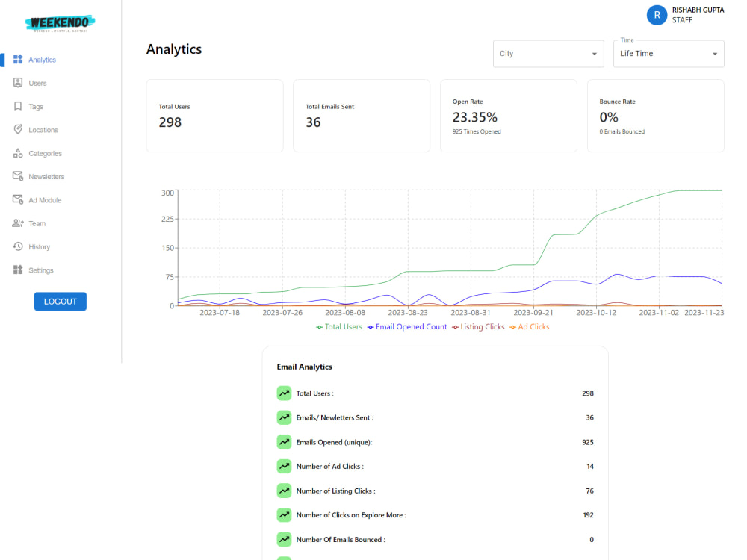Click value 14 for Ad Clicks
The image size is (747, 560).
[x=590, y=466]
